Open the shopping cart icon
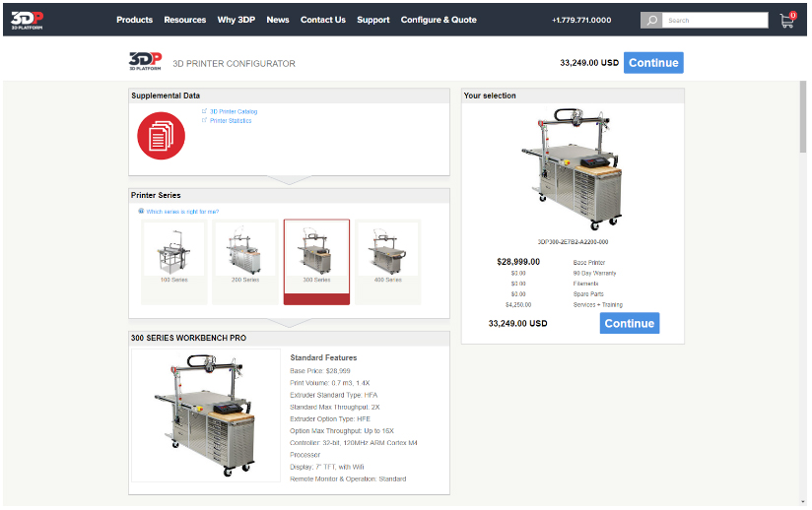The width and height of the screenshot is (812, 510). [787, 20]
